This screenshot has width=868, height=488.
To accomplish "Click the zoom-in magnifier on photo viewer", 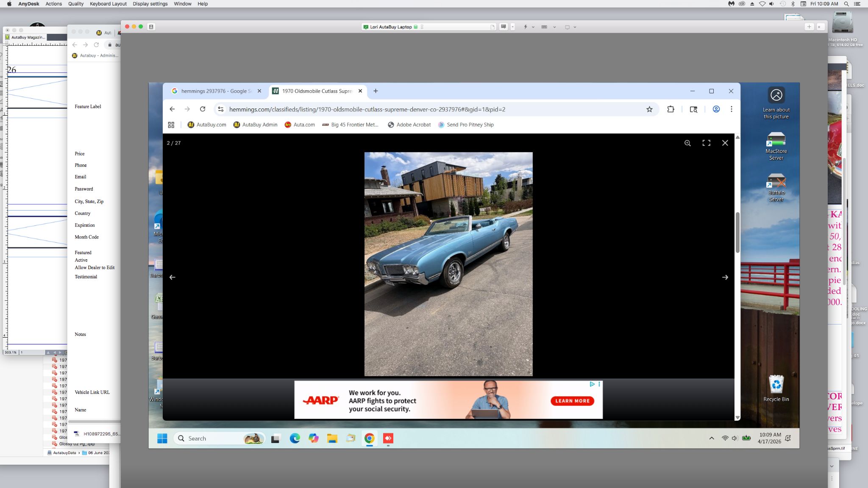I will tap(687, 143).
